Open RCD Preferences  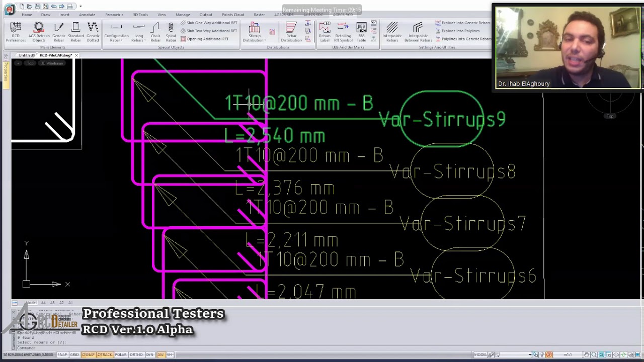pos(16,31)
